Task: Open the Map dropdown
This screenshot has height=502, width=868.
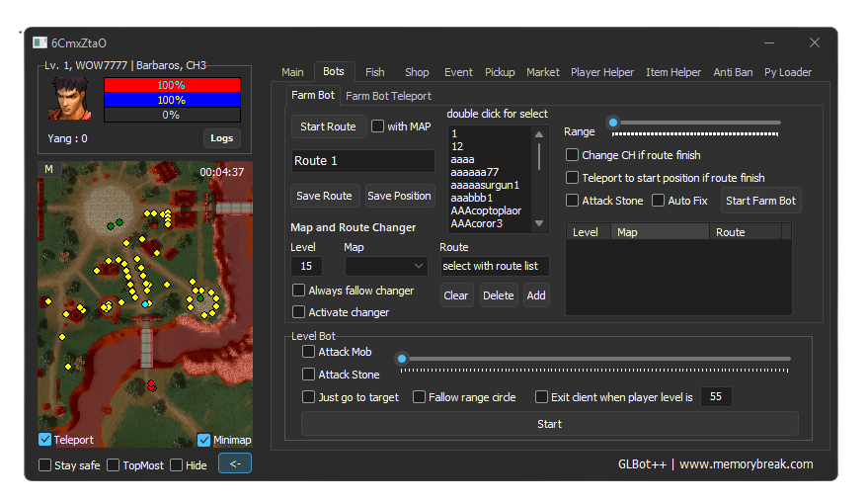Action: pos(386,266)
